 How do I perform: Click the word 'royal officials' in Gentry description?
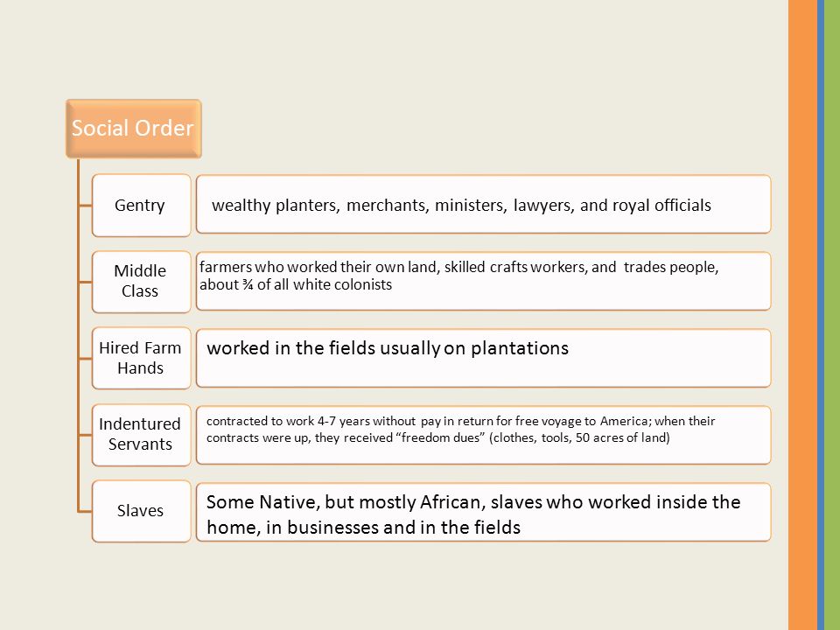click(x=661, y=205)
